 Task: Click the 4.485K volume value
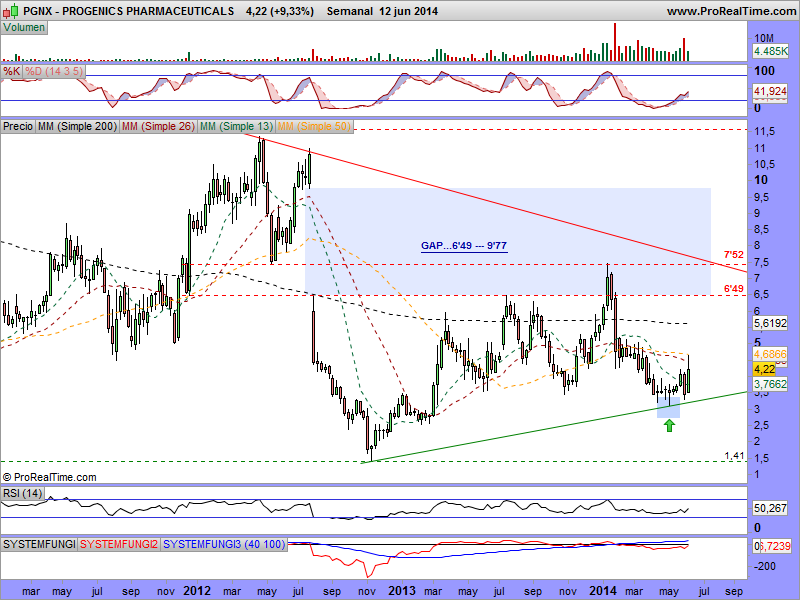770,51
